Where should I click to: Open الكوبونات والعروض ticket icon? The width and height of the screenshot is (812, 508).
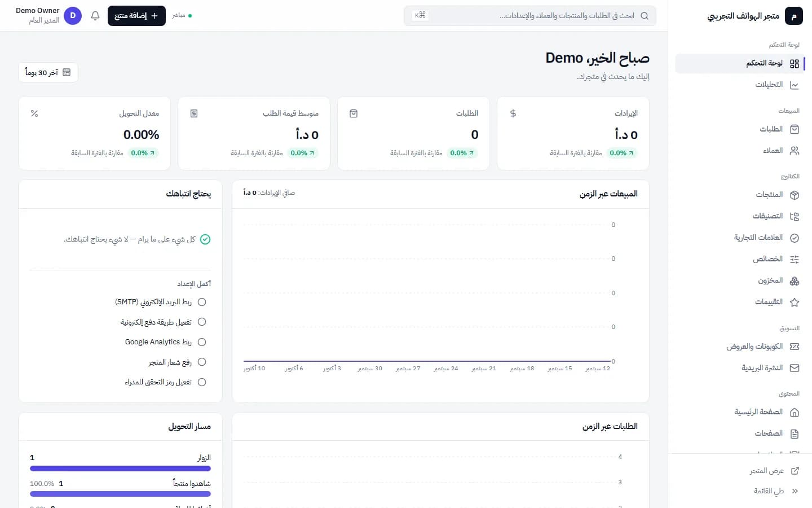pos(795,347)
